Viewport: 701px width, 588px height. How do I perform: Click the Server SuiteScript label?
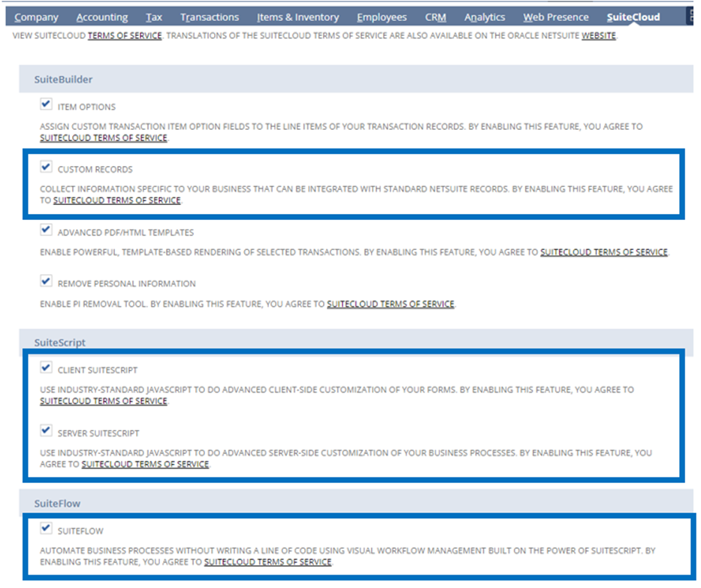98,433
